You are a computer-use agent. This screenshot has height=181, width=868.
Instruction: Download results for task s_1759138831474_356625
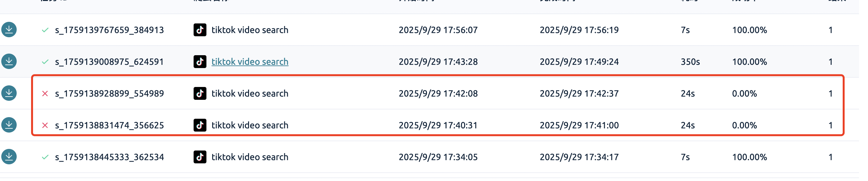(x=9, y=125)
